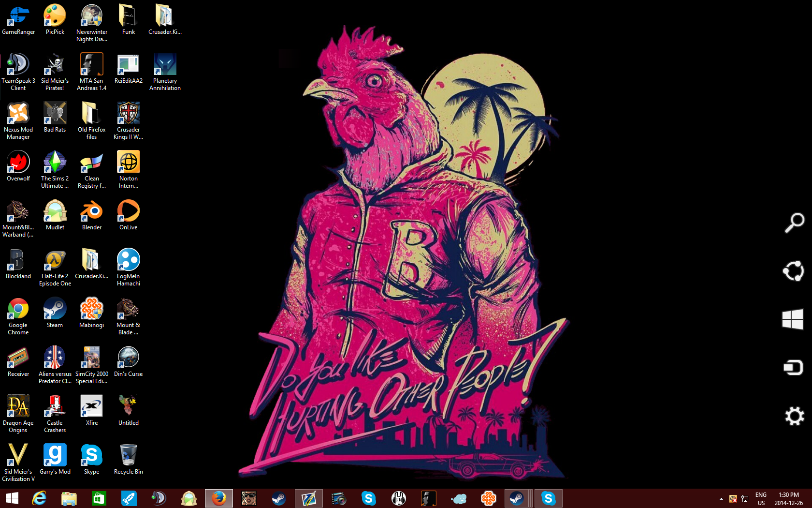Open the Mabinogi icon on the taskbar
This screenshot has height=508, width=812.
click(x=489, y=498)
